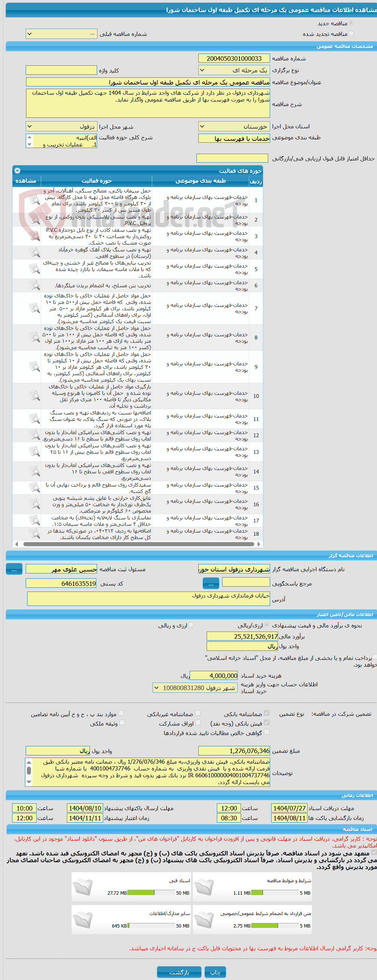This screenshot has height=980, width=377.
Task: Toggle the فیش بانکی (وجه نقد) checkbox
Action: (267, 723)
